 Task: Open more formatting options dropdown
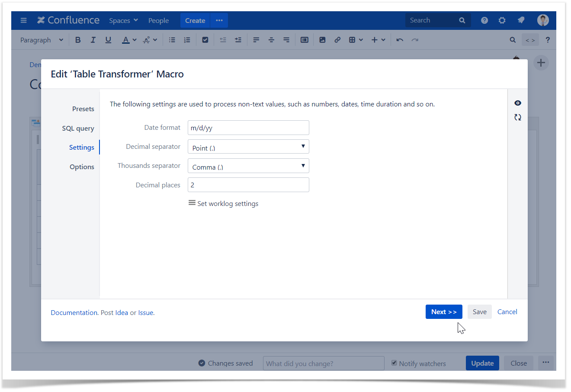coord(150,40)
